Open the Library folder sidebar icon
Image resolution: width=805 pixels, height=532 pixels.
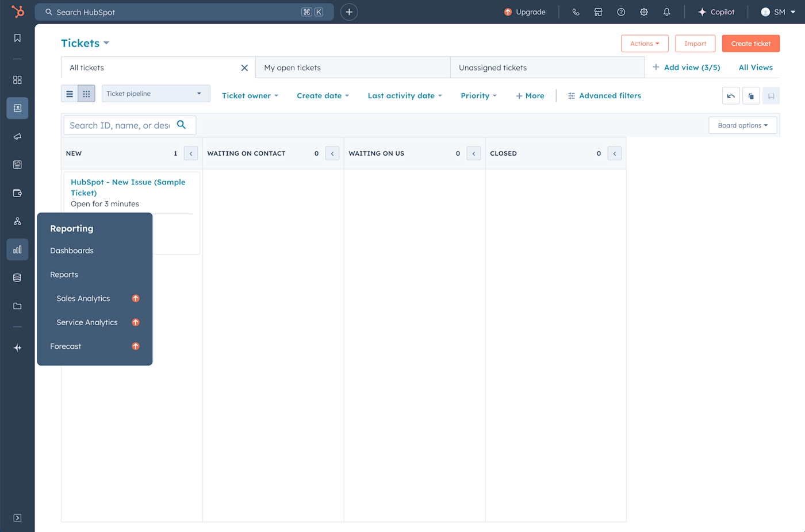click(x=17, y=306)
